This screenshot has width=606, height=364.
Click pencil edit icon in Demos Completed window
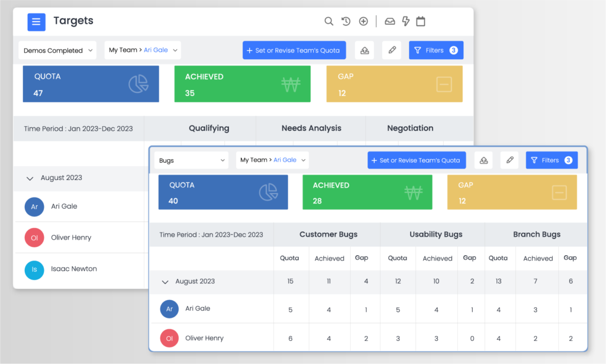coord(392,50)
